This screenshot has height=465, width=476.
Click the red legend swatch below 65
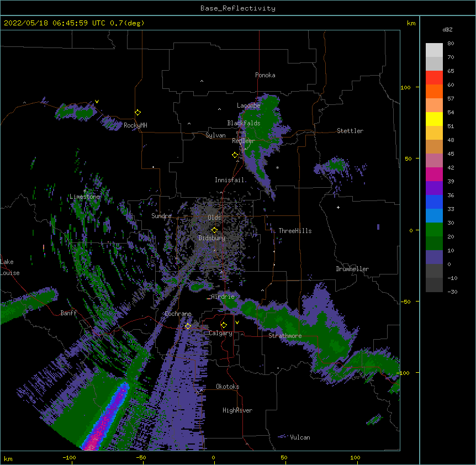click(434, 77)
